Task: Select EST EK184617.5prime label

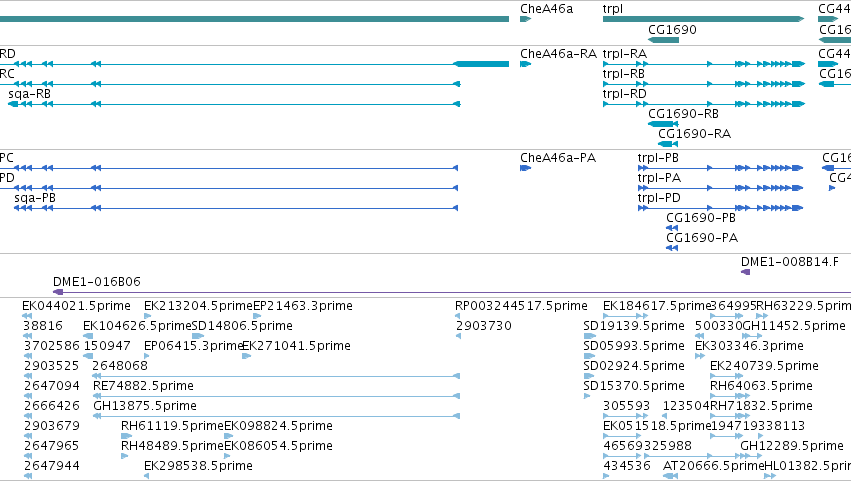Action: (657, 306)
